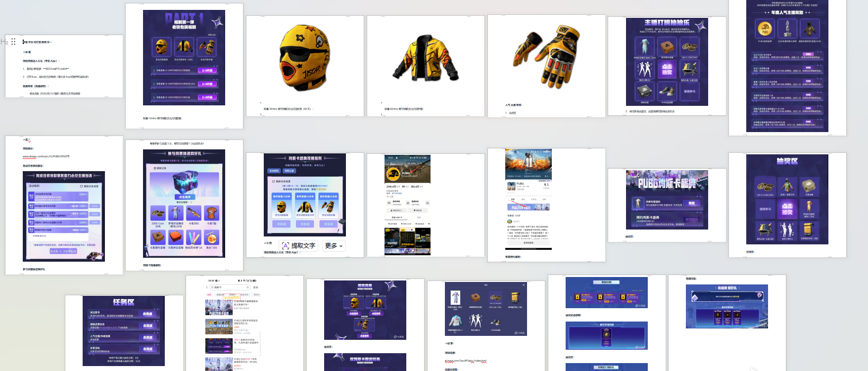868x371 pixels.
Task: Select the yellow and black jacket image
Action: [x=426, y=58]
